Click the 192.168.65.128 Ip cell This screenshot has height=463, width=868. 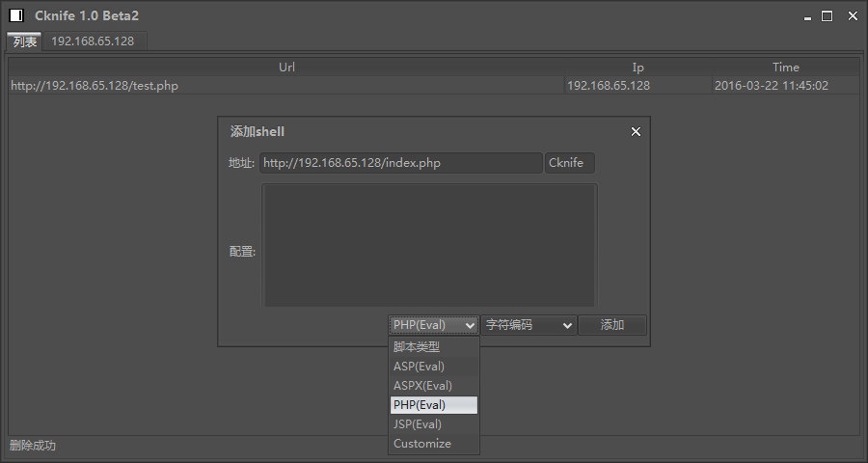[x=637, y=86]
